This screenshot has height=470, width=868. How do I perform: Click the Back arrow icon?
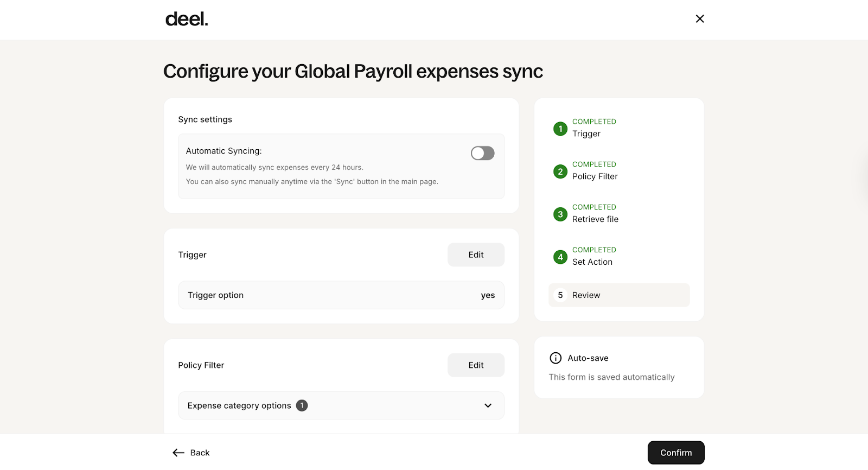click(x=178, y=453)
